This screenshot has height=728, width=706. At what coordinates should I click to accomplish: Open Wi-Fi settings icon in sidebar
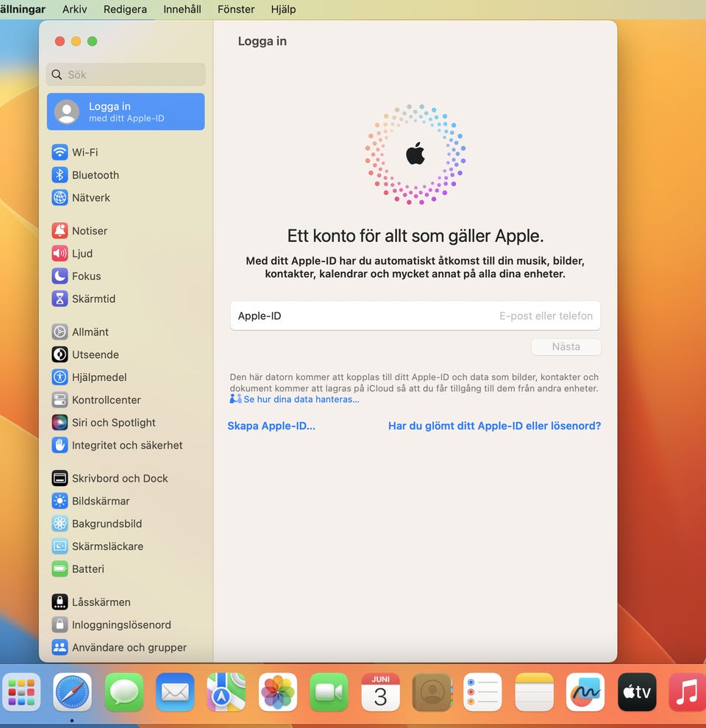[60, 152]
